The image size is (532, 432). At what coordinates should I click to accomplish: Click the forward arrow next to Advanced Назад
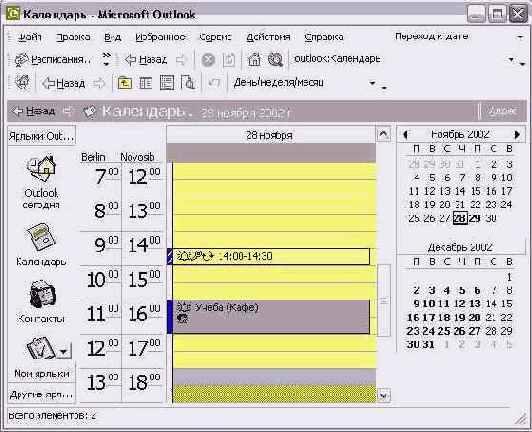pos(99,83)
